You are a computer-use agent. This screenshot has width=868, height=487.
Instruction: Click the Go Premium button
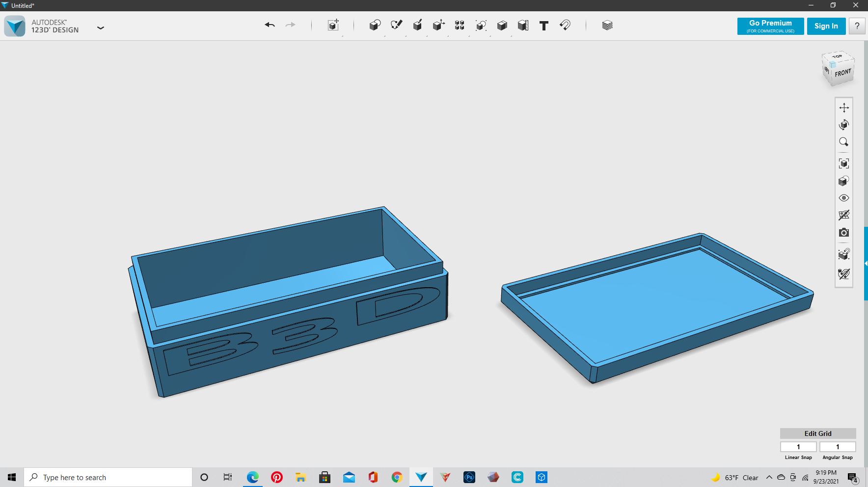770,26
